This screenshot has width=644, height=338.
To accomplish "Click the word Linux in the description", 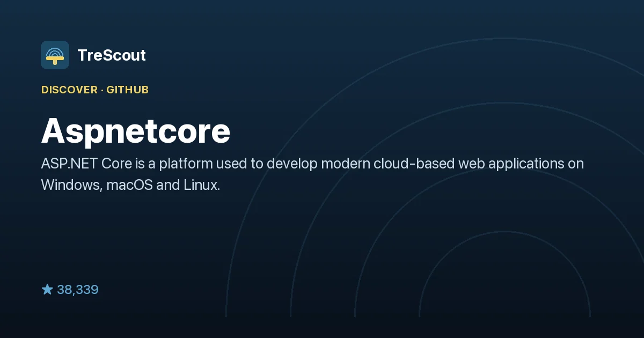I will point(201,186).
